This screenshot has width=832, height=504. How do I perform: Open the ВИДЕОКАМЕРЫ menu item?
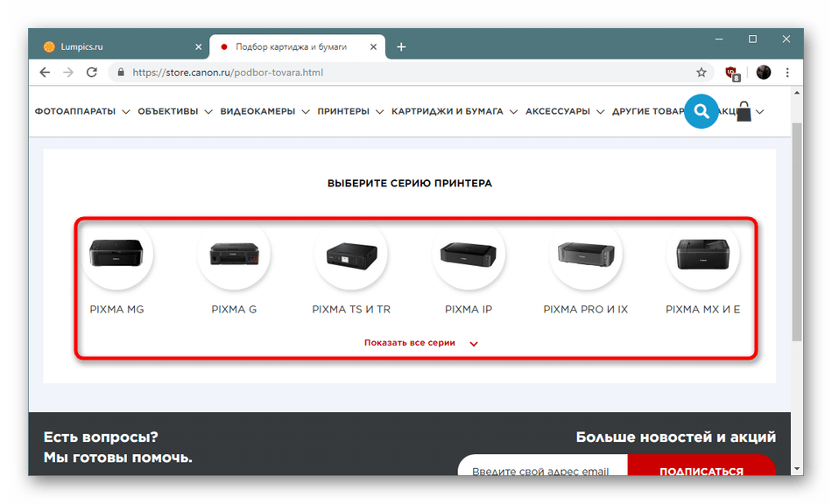pyautogui.click(x=257, y=111)
